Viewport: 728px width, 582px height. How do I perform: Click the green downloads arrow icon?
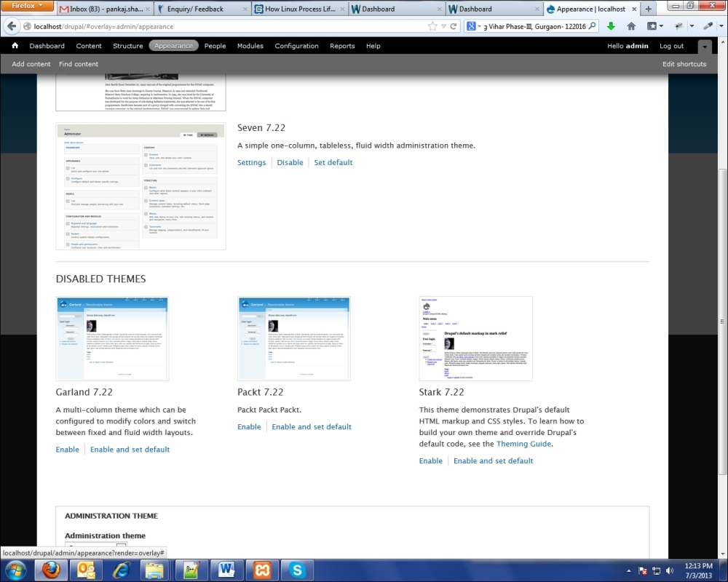(611, 26)
